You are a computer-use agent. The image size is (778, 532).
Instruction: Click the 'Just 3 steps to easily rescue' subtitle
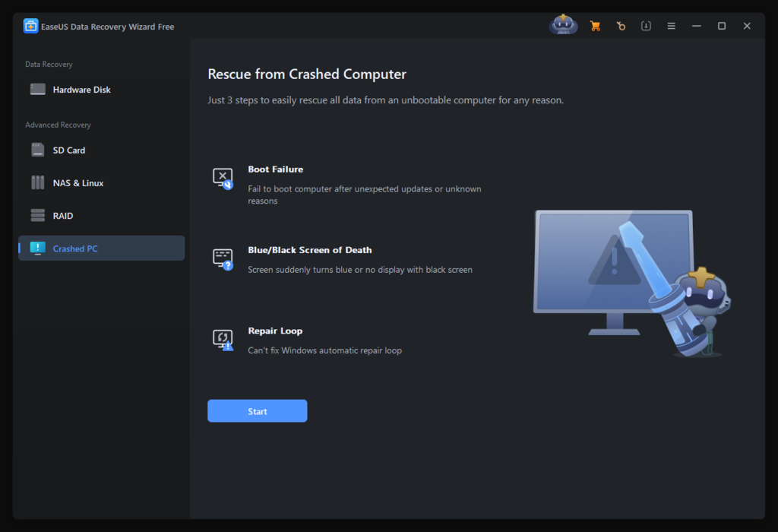385,100
